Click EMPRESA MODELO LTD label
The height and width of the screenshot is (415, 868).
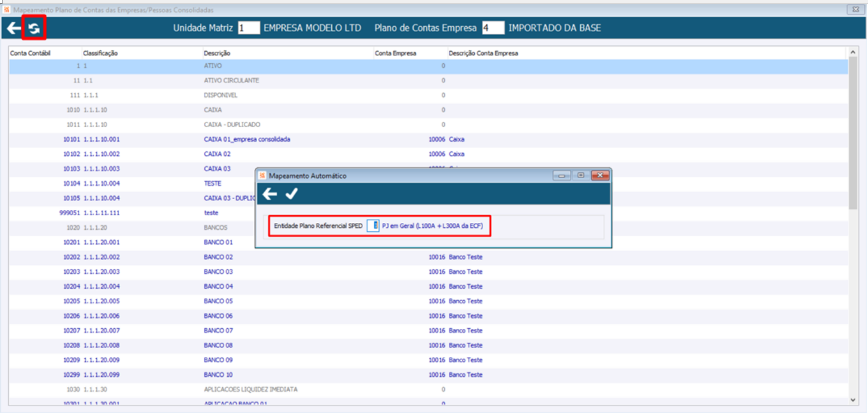coord(313,28)
